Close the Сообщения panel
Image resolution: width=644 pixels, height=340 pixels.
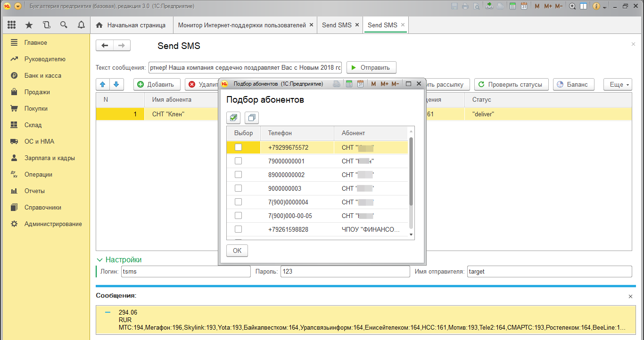point(631,296)
